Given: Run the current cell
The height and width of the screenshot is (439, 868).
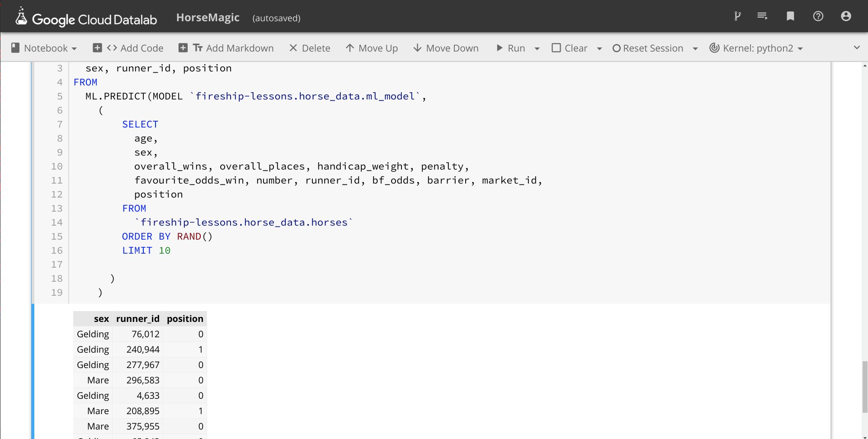Looking at the screenshot, I should point(510,48).
